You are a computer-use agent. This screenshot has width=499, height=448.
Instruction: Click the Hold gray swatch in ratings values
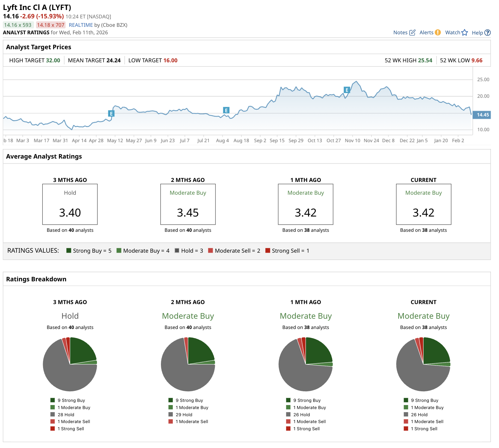177,250
